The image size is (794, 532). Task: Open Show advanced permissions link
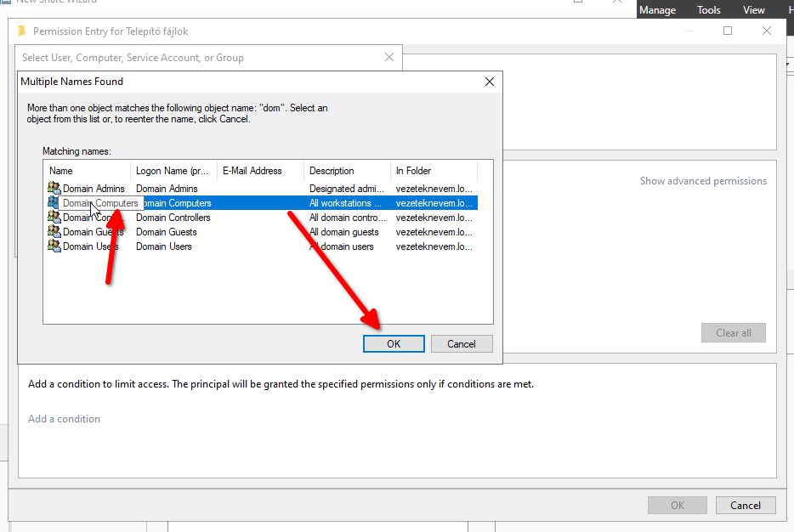tap(703, 181)
